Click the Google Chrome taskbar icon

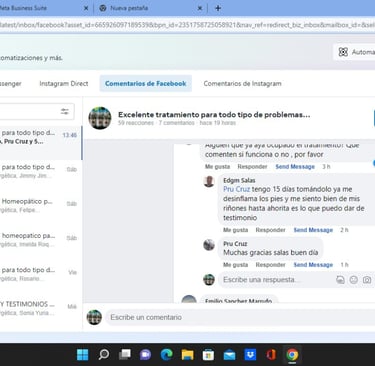coord(292,355)
